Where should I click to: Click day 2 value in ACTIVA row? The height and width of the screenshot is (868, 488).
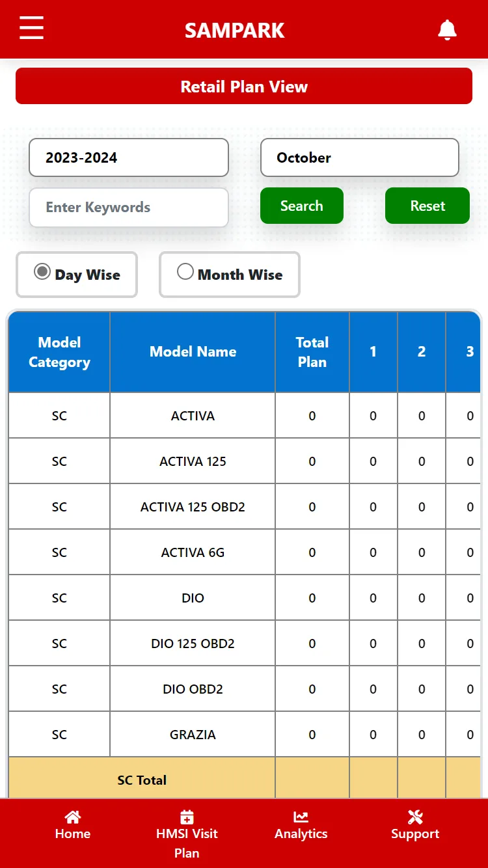422,415
